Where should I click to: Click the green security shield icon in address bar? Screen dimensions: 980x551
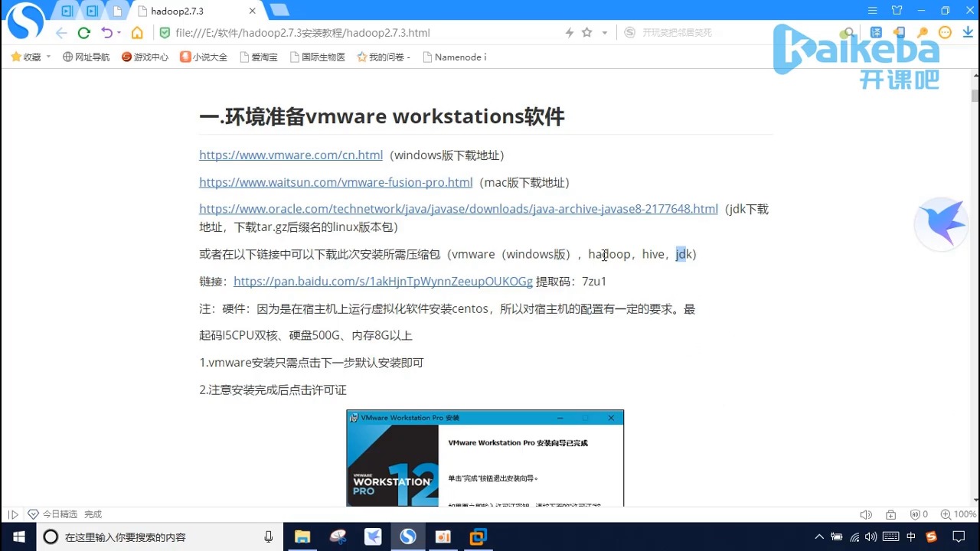[164, 33]
